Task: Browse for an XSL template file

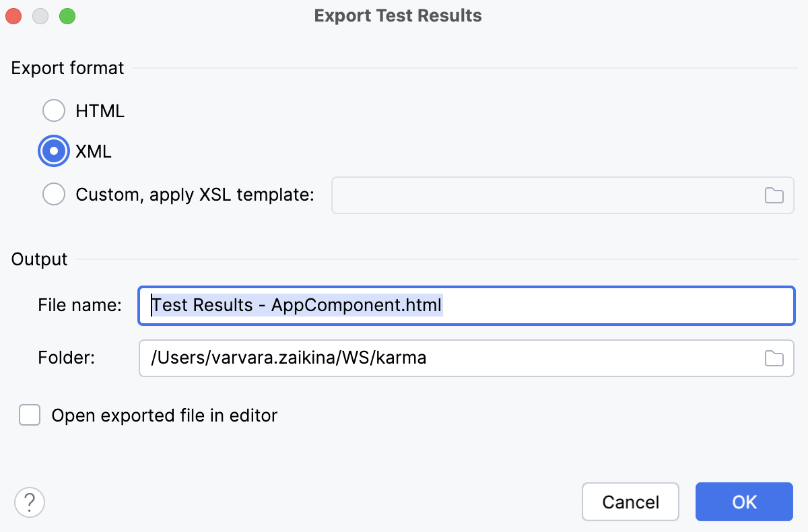Action: click(x=774, y=195)
